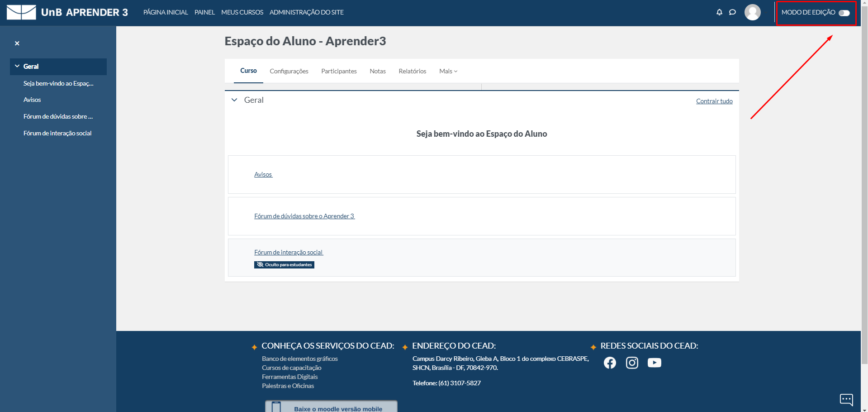Open the messages speech bubble icon
Image resolution: width=868 pixels, height=412 pixels.
coord(732,12)
